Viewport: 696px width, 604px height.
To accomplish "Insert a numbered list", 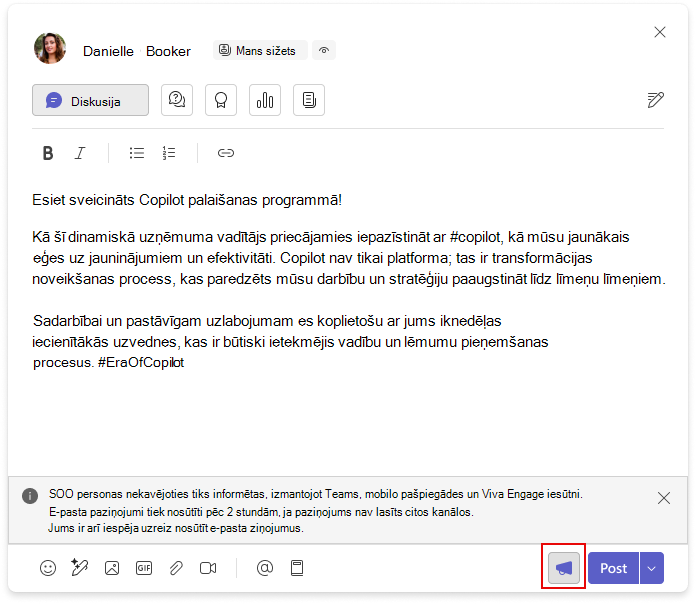I will point(169,153).
